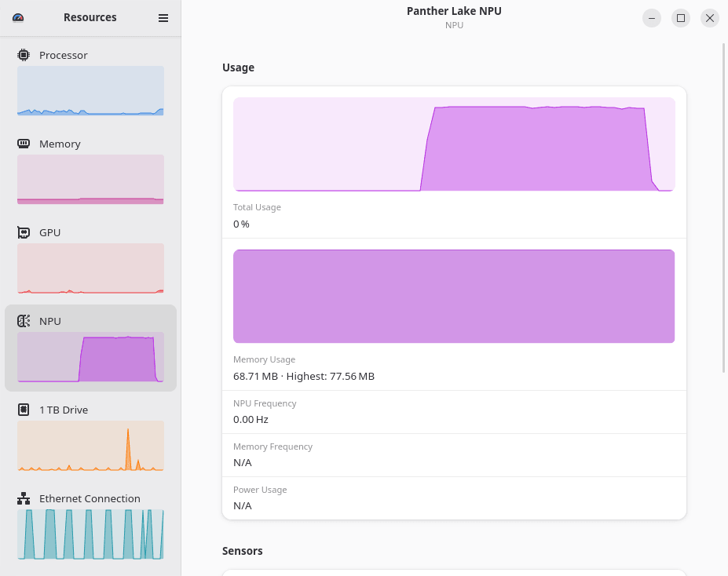The width and height of the screenshot is (728, 576).
Task: Click the Memory Frequency label
Action: click(x=273, y=447)
